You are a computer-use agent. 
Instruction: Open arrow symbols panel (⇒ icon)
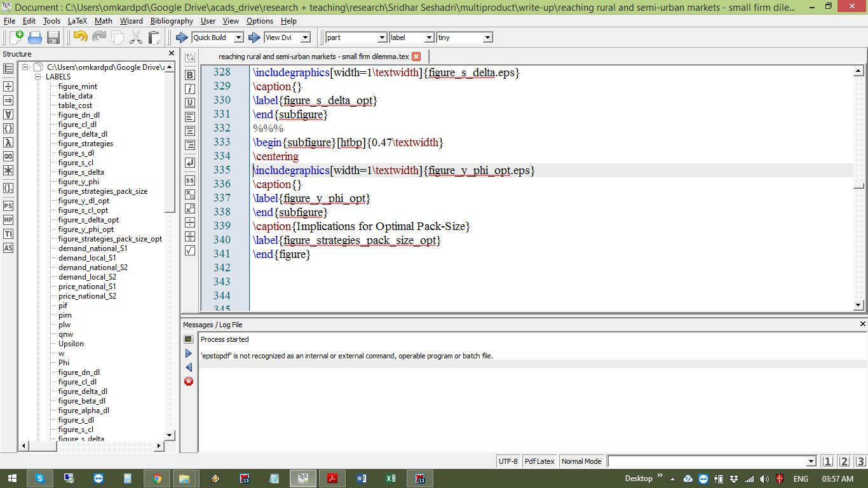8,100
